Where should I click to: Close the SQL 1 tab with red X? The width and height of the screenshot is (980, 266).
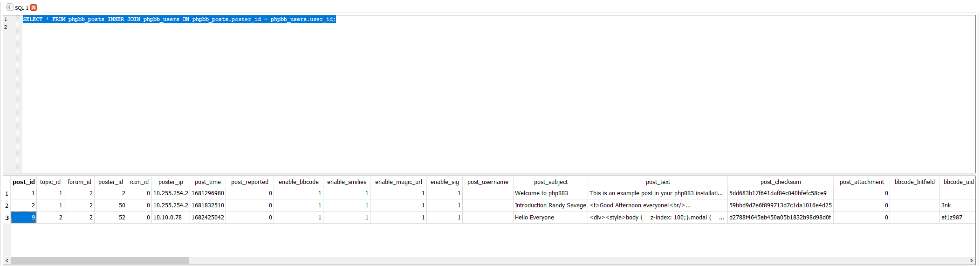(x=34, y=7)
